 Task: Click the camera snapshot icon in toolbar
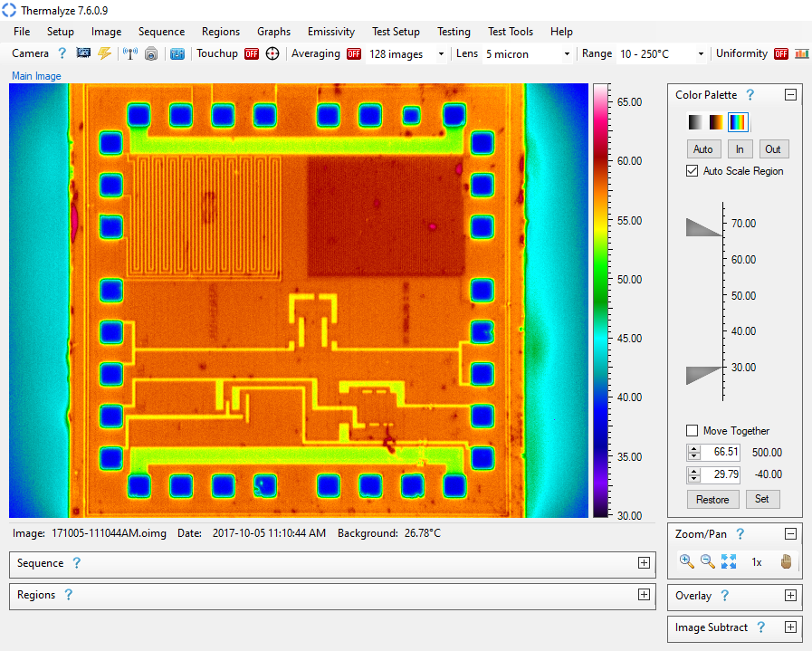coord(151,53)
